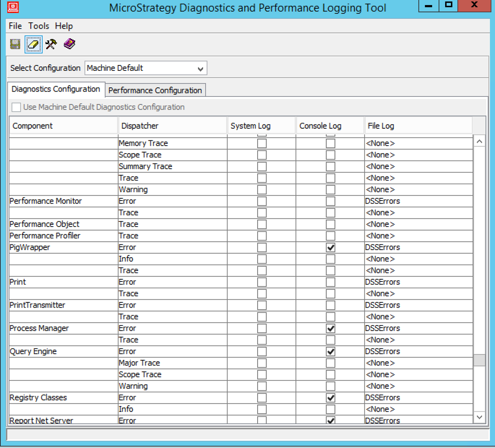This screenshot has width=495, height=448.
Task: Select the Eraser (clear settings) toolbar icon
Action: [33, 44]
